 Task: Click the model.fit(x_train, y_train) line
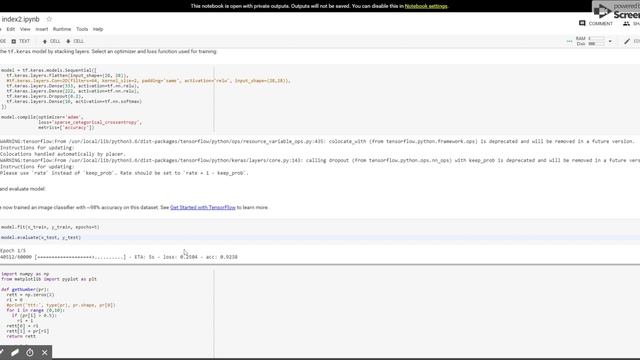click(50, 227)
